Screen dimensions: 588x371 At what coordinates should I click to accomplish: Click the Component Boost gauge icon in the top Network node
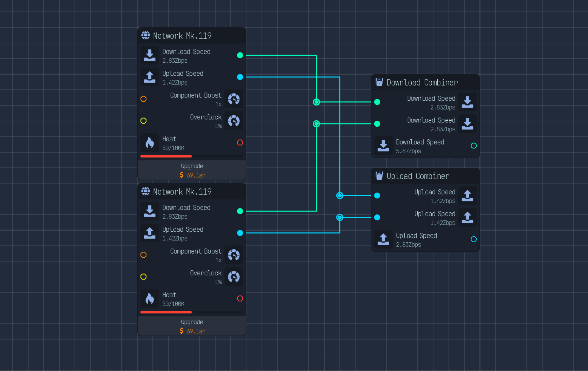[x=234, y=99]
